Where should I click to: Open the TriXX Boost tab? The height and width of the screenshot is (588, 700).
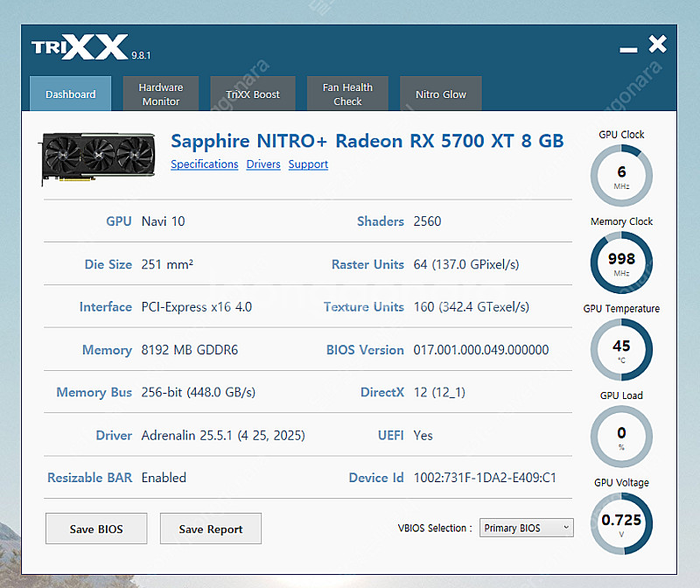point(253,94)
